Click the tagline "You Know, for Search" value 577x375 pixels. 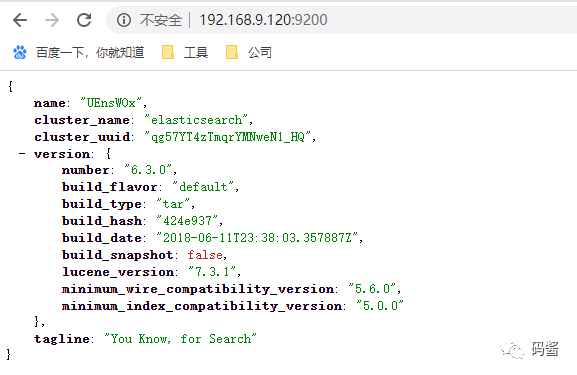180,339
